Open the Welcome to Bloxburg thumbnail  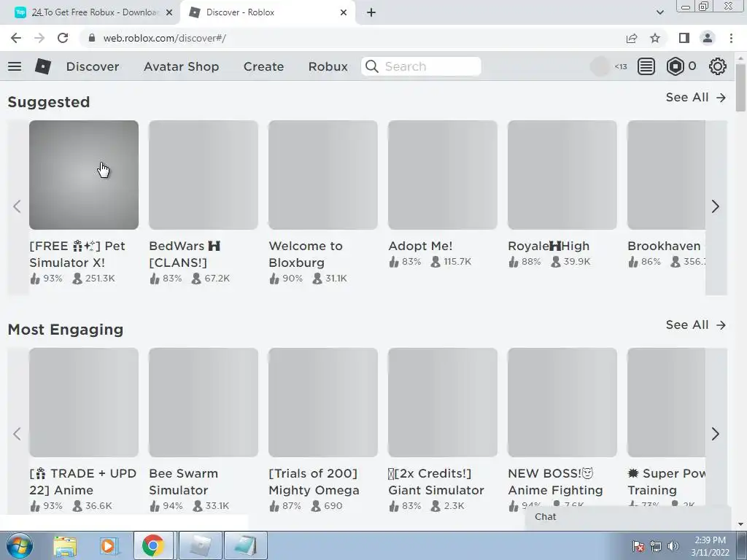pyautogui.click(x=323, y=175)
